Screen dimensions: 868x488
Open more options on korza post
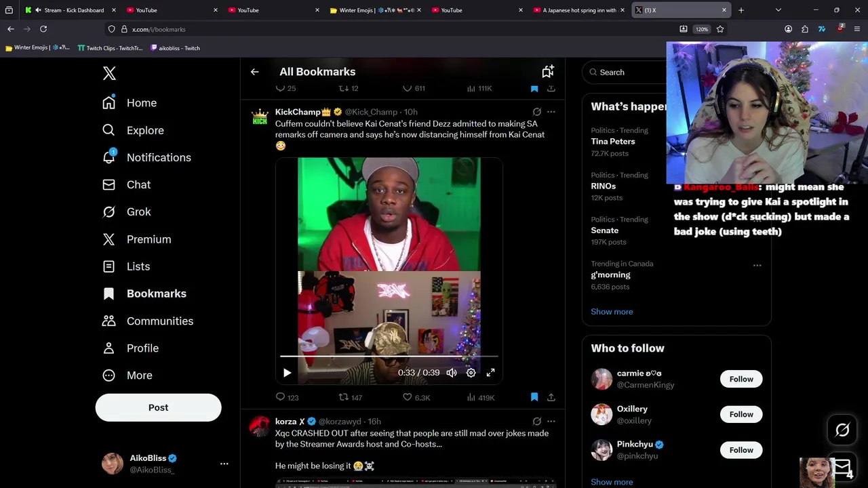[551, 422]
